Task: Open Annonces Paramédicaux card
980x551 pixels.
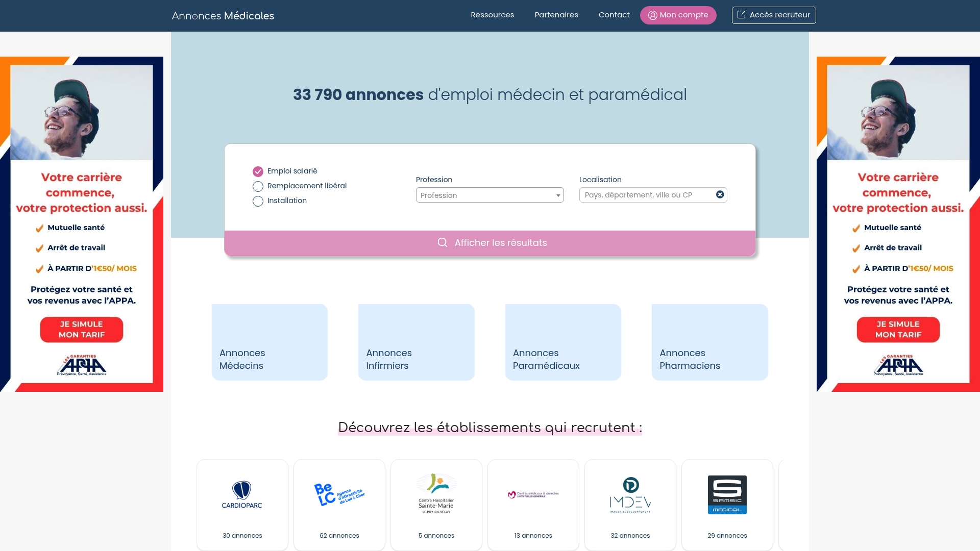Action: coord(563,342)
